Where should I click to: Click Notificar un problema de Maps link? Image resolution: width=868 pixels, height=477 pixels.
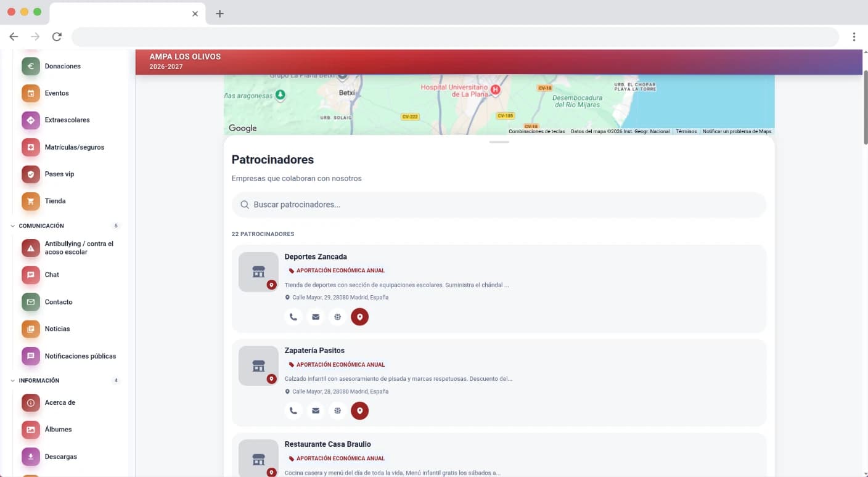point(737,131)
